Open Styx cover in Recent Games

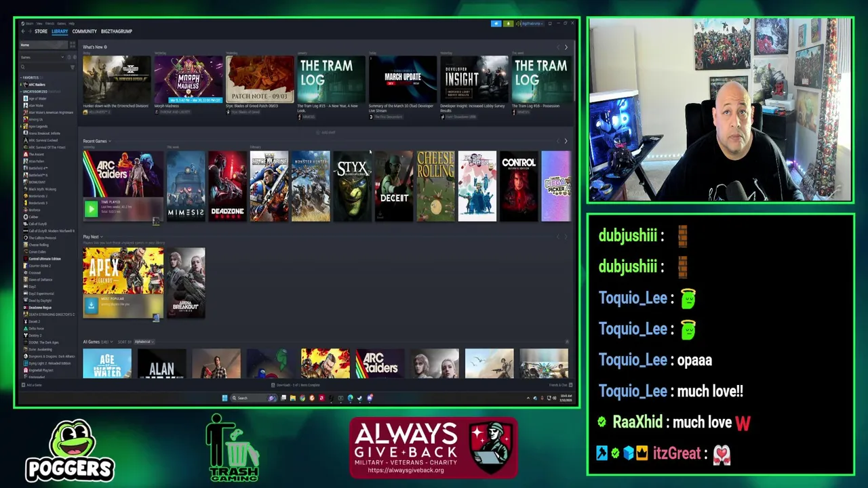[x=352, y=186]
